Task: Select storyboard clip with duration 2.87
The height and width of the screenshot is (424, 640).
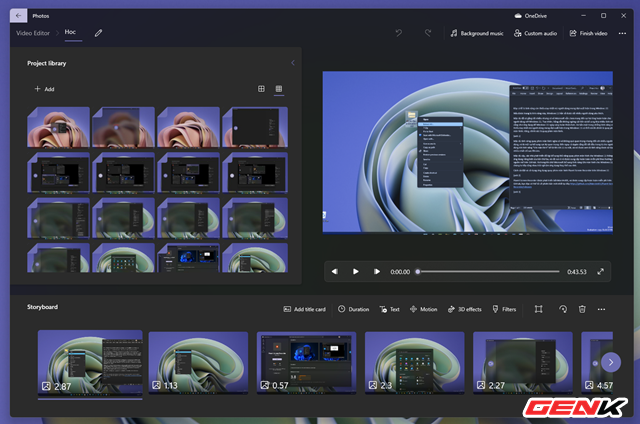Action: (90, 363)
